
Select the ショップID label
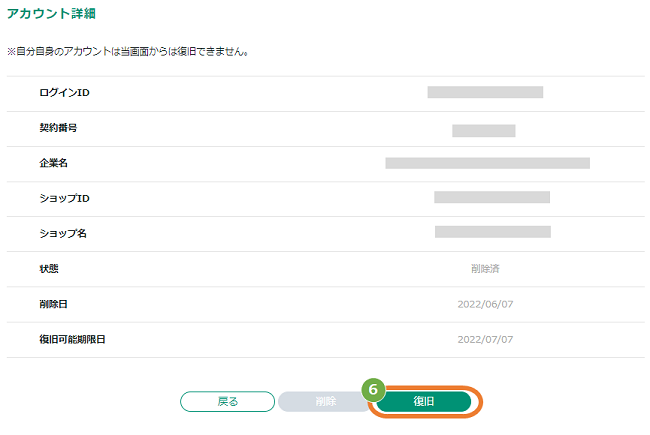click(64, 198)
